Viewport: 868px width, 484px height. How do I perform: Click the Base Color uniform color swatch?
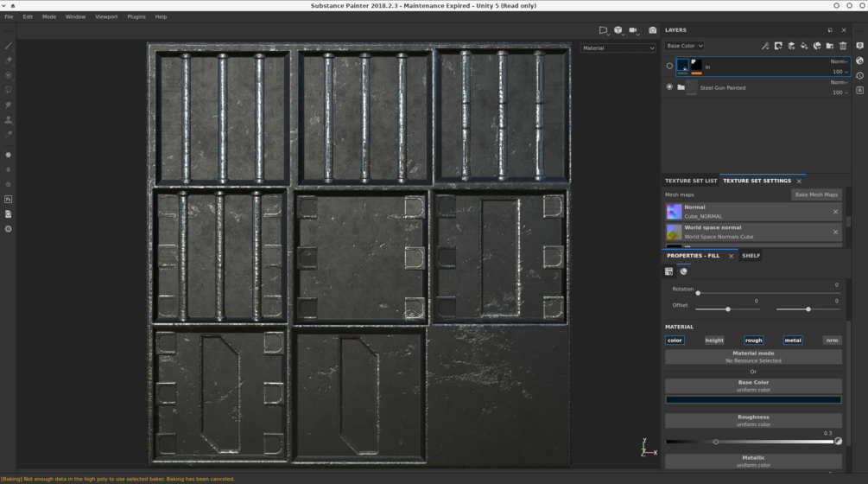[x=752, y=399]
